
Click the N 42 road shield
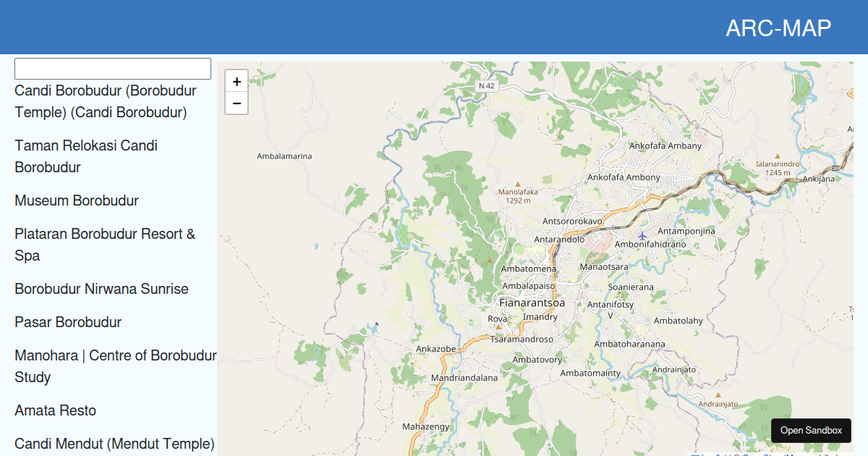pos(487,85)
